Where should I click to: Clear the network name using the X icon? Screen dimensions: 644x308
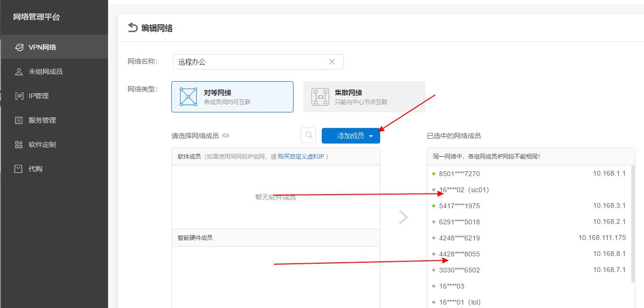(x=332, y=61)
